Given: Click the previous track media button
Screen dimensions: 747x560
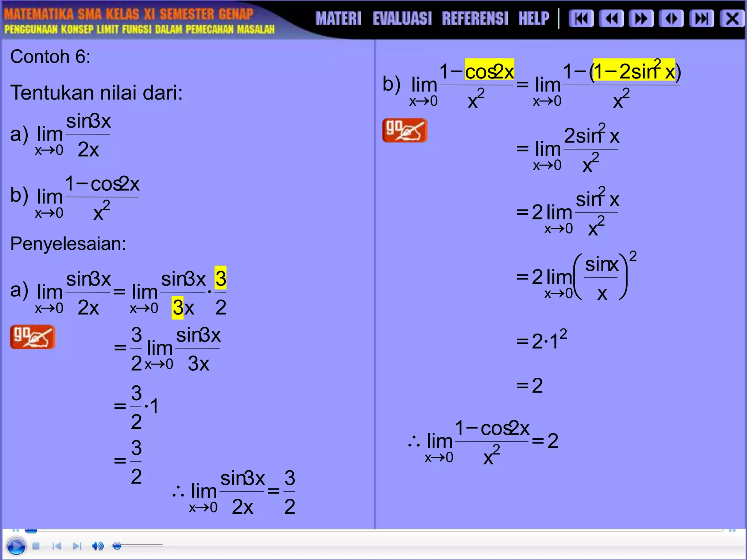Looking at the screenshot, I should (x=57, y=546).
